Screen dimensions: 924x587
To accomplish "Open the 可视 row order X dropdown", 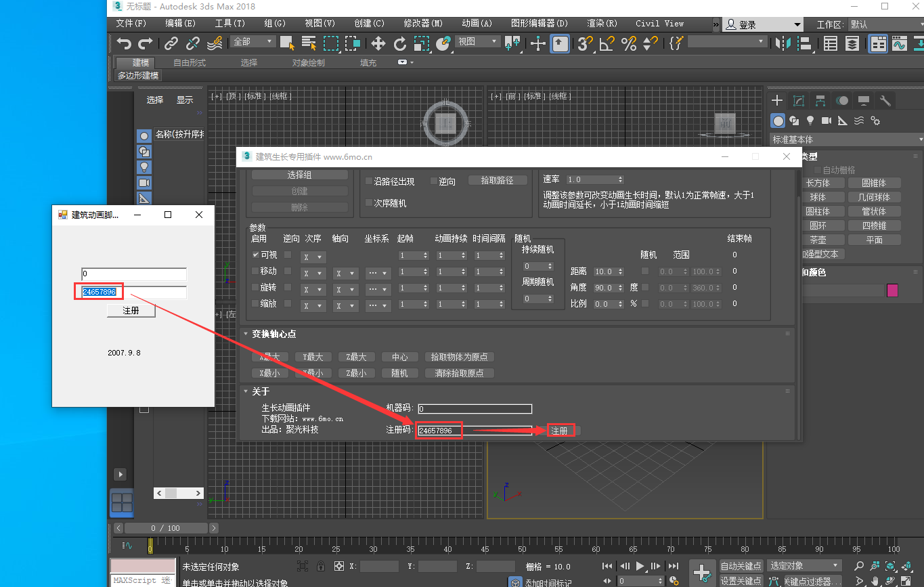I will [x=313, y=257].
